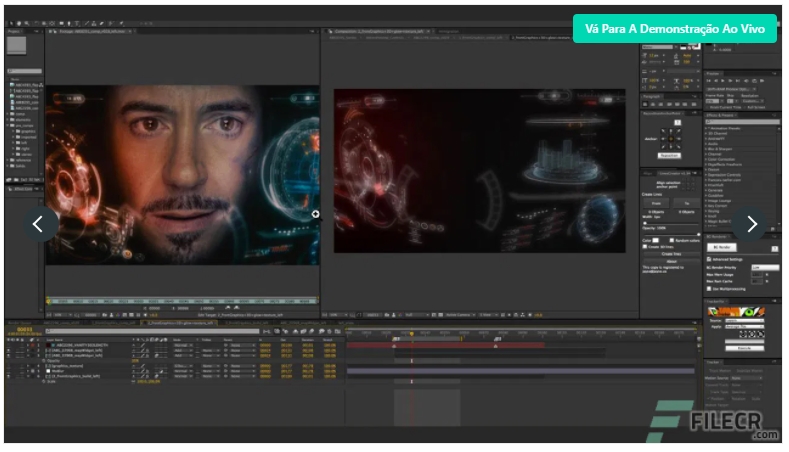
Task: Click the question mark beside BG Render
Action: (774, 249)
